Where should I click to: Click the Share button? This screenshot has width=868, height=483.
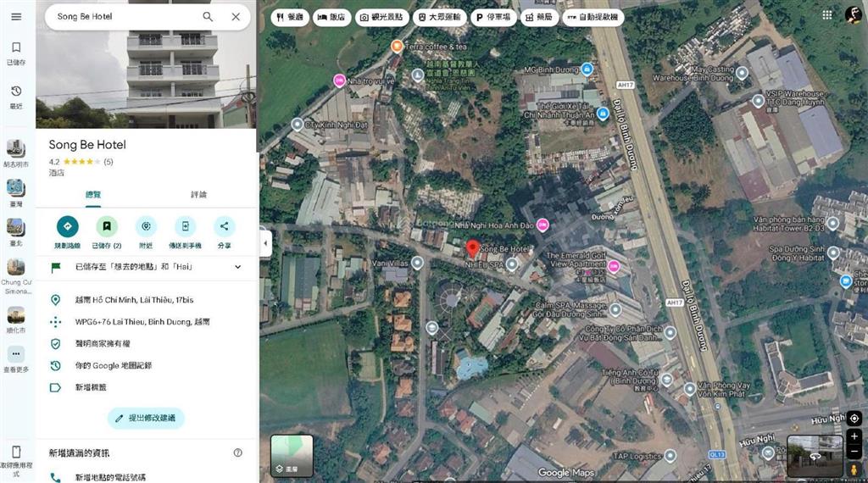[x=224, y=226]
